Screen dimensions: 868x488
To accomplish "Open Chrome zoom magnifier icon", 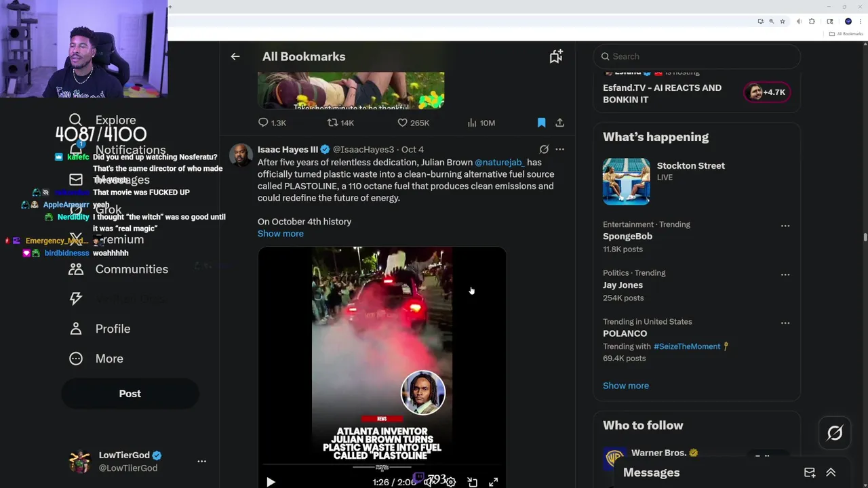I will point(771,22).
